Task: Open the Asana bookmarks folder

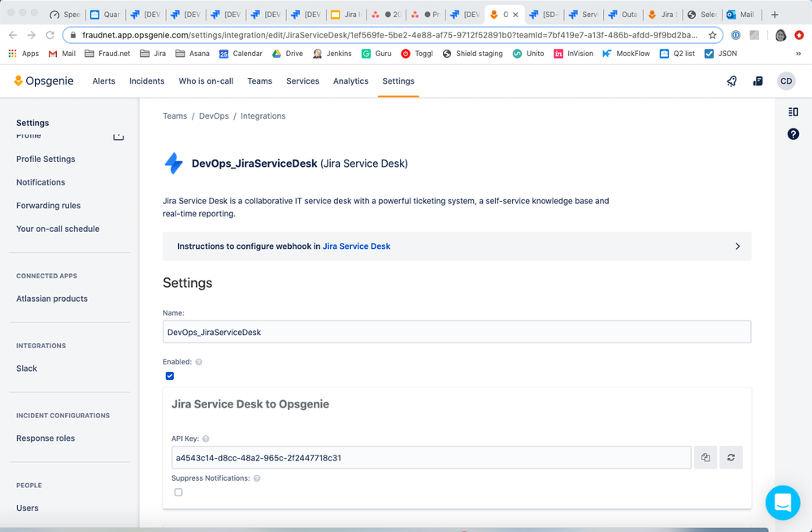Action: coord(192,54)
